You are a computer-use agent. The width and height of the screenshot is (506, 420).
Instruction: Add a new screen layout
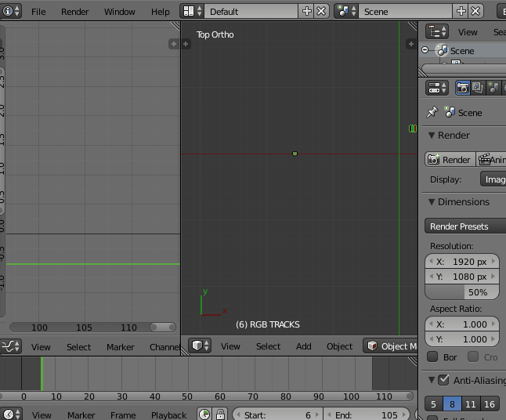(306, 11)
